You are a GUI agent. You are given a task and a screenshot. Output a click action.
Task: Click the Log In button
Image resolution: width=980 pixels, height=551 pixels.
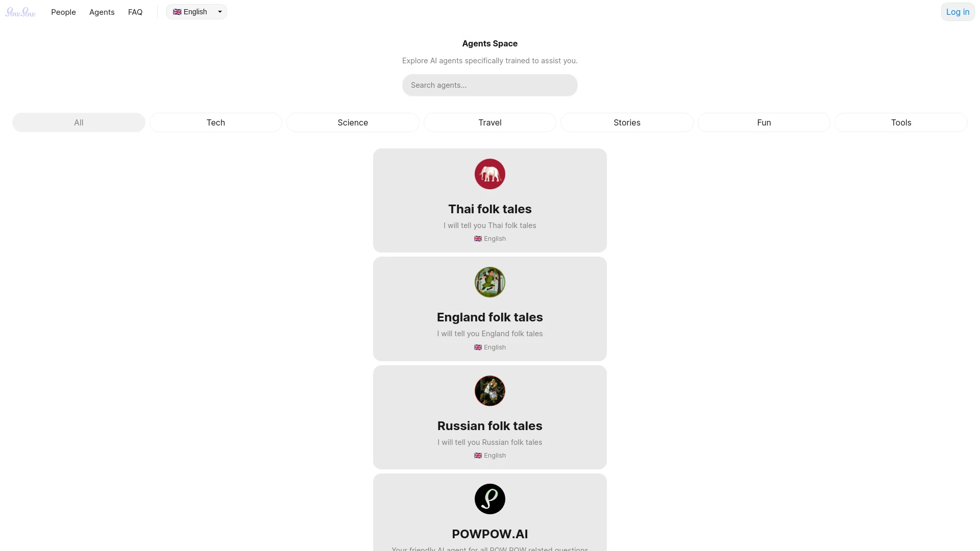point(957,11)
